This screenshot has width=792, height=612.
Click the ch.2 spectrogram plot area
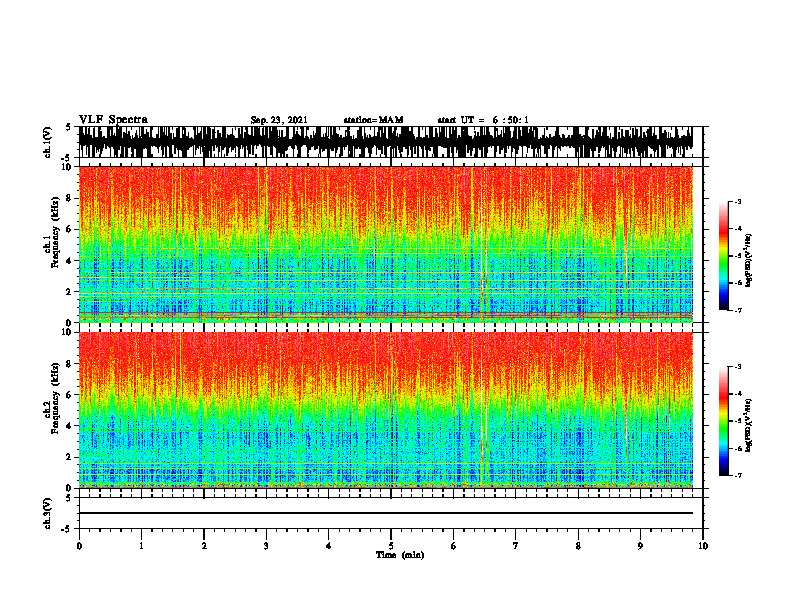coord(385,410)
